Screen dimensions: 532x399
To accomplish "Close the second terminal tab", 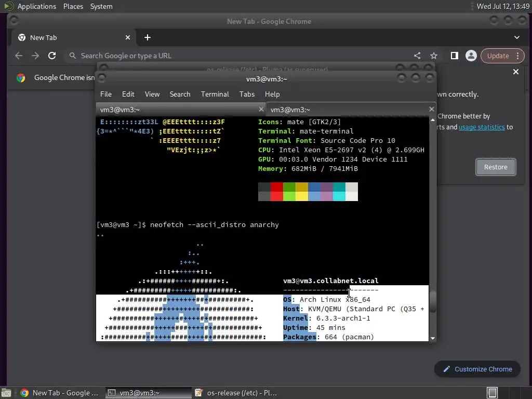I will click(x=431, y=109).
